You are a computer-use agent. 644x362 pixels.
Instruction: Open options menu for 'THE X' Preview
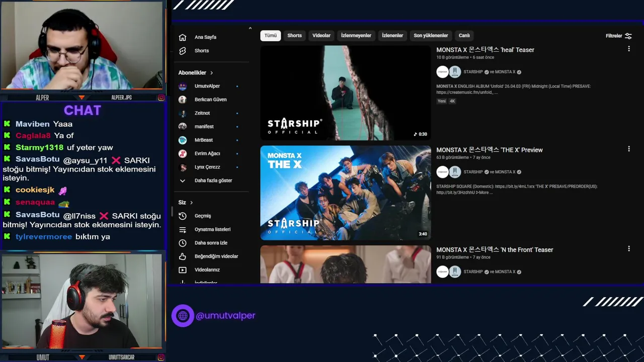point(628,149)
